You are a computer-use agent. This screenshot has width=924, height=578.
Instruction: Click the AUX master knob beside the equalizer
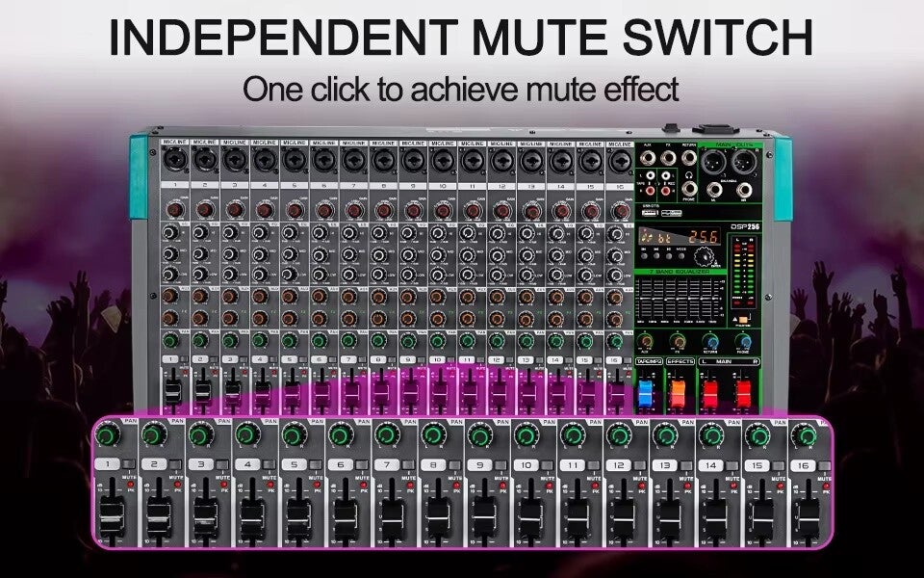coord(646,341)
